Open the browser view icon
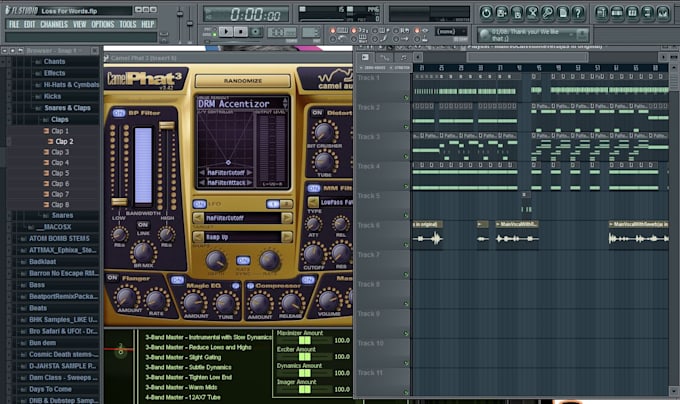Screen dimensions: 680x404 click(647, 13)
